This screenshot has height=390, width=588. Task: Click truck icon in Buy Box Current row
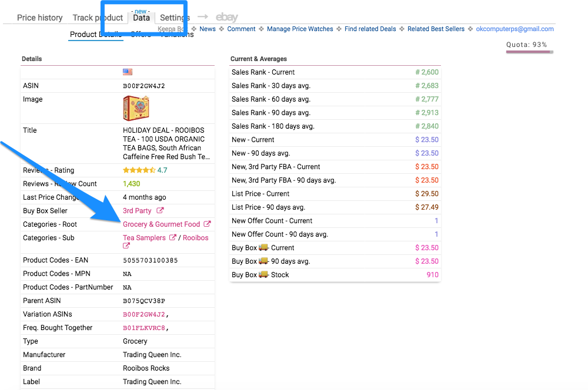(263, 247)
